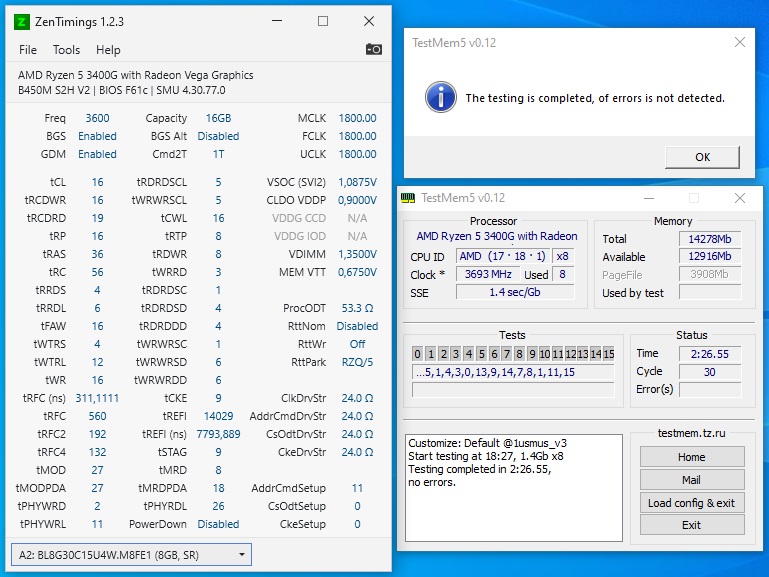Click the ProcODT value 53.3 Ω

(x=358, y=308)
